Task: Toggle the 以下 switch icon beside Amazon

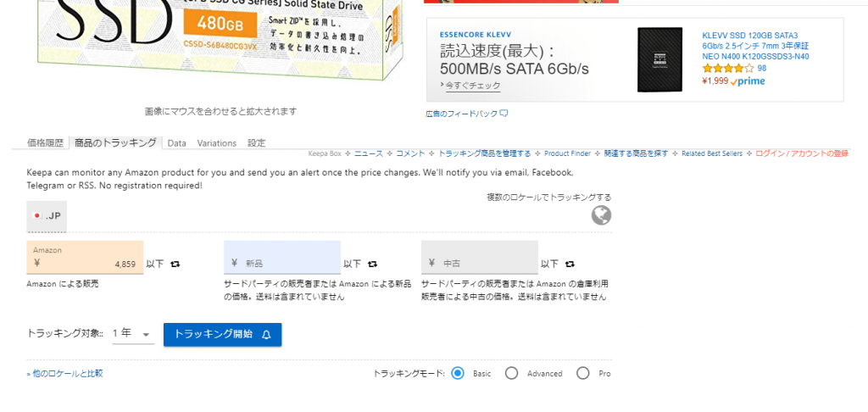Action: point(175,264)
